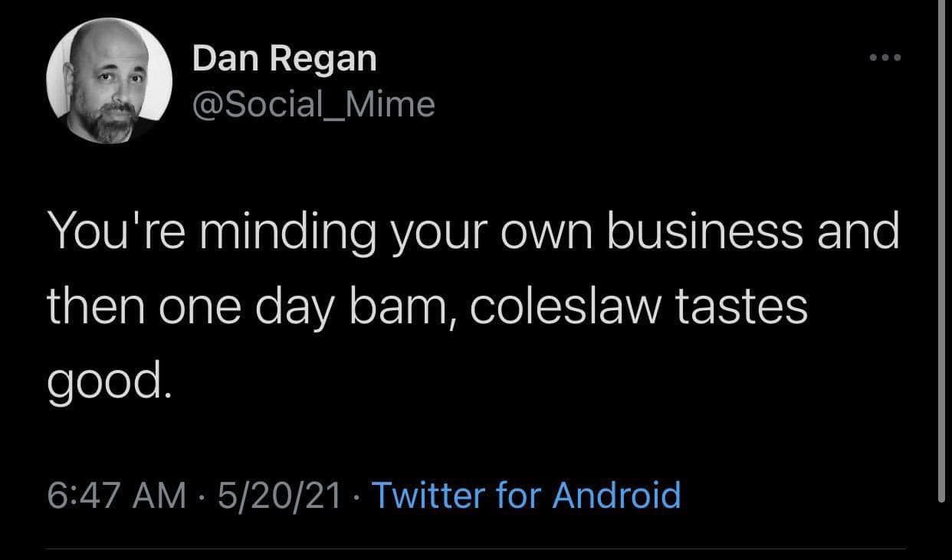Click the Dan Regan display name

pyautogui.click(x=284, y=59)
